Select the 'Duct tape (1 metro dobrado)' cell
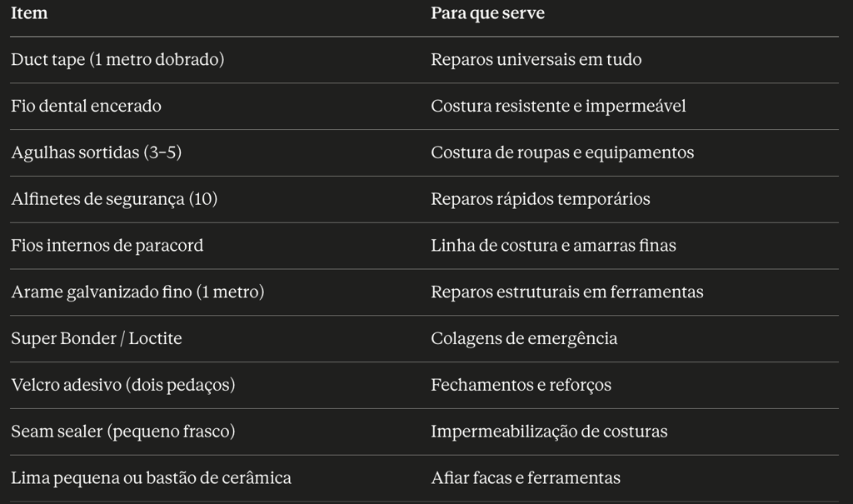The height and width of the screenshot is (504, 853). (117, 59)
